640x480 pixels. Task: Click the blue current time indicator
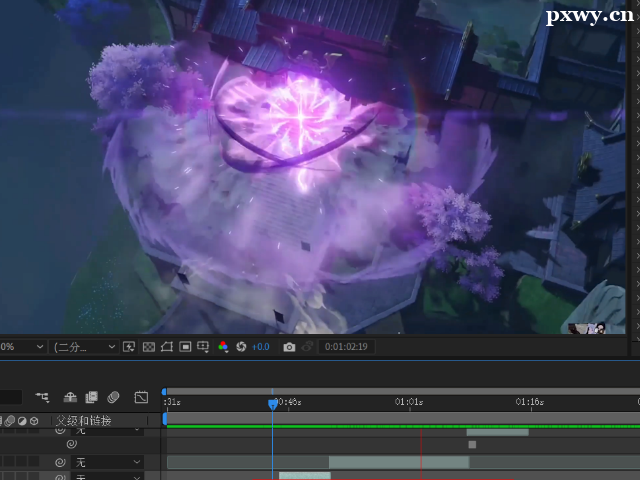[x=273, y=403]
